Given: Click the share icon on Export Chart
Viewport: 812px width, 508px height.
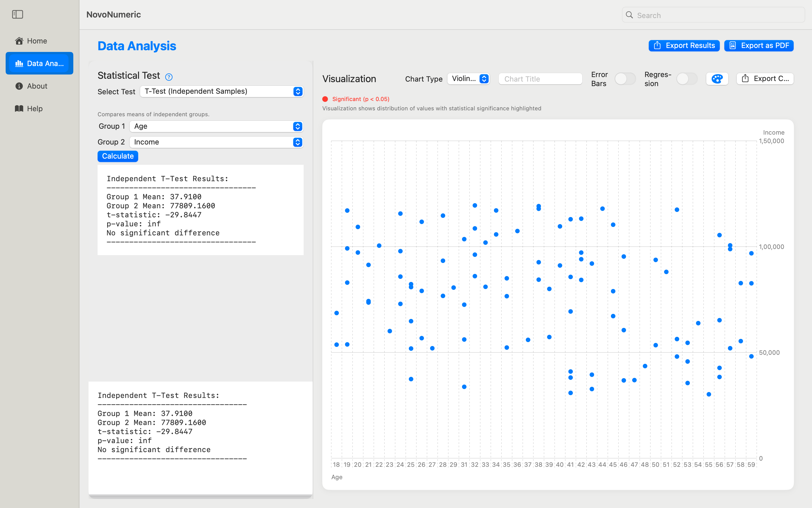Looking at the screenshot, I should pos(745,79).
